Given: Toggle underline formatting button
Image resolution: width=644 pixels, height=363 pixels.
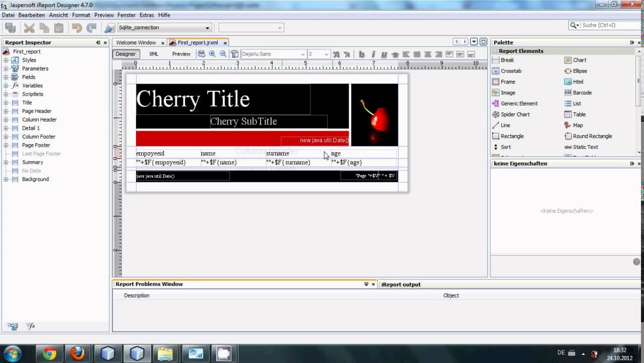Looking at the screenshot, I should 384,54.
